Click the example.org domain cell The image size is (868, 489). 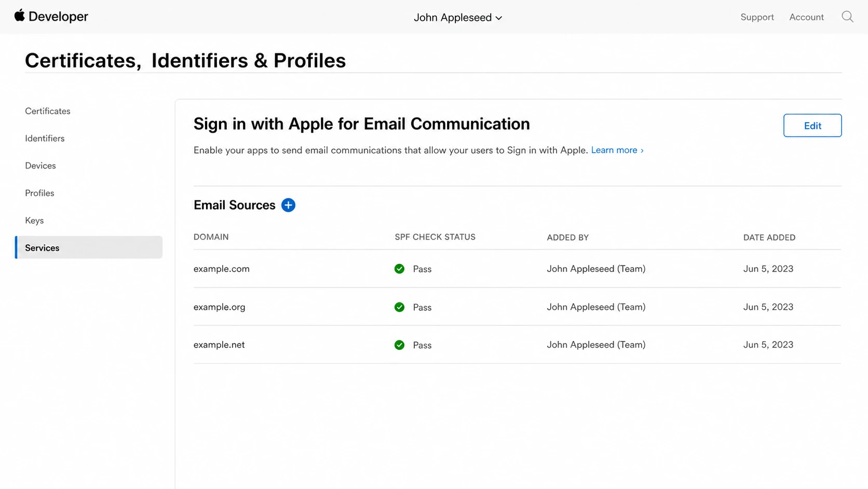(x=219, y=307)
